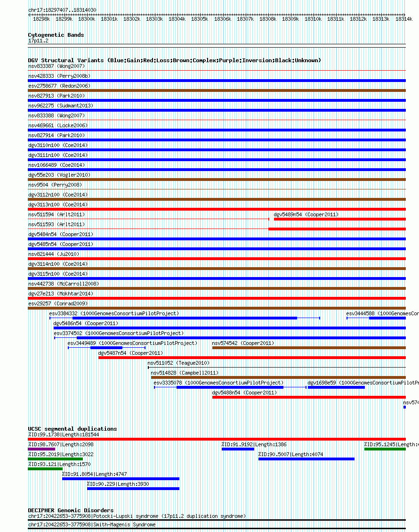The height and width of the screenshot is (532, 419).
Task: Open variant nsv833388 (Wong2007)
Action: pyautogui.click(x=56, y=115)
